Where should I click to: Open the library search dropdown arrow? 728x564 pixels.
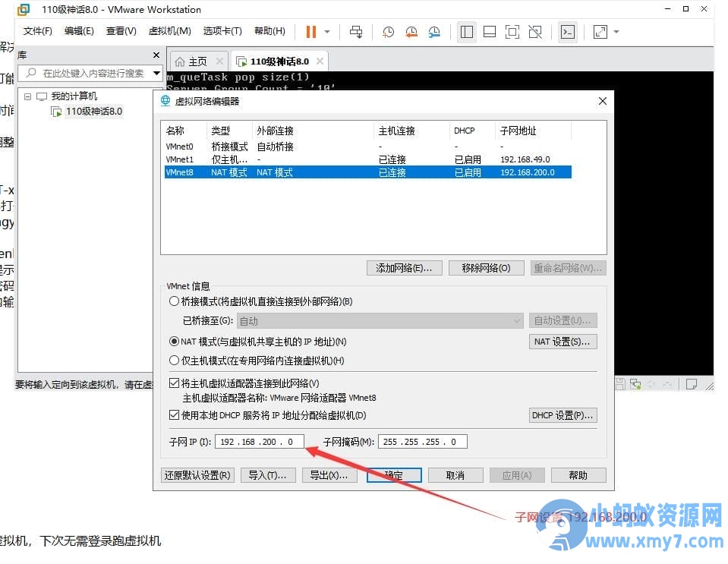[x=157, y=74]
